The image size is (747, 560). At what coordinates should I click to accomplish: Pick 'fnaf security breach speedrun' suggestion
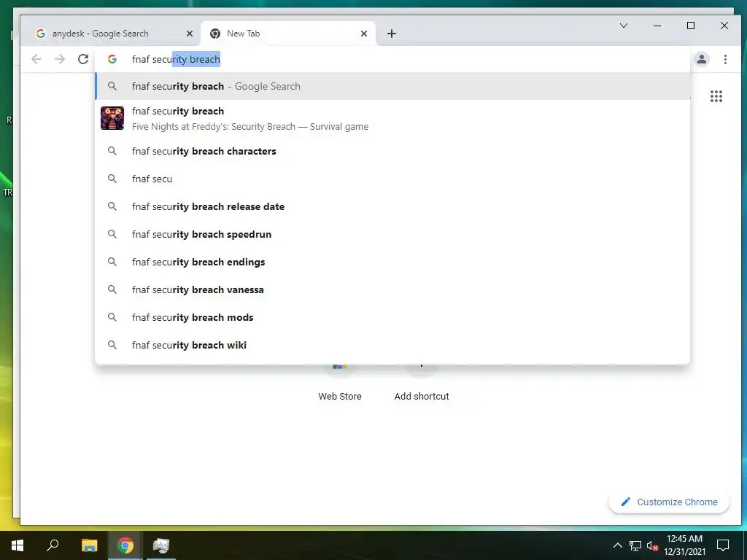(392, 234)
